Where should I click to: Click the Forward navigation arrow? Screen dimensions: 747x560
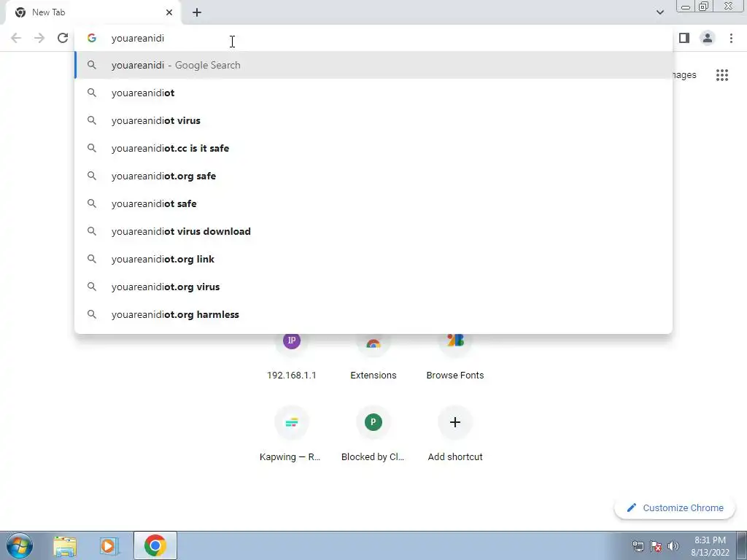39,38
